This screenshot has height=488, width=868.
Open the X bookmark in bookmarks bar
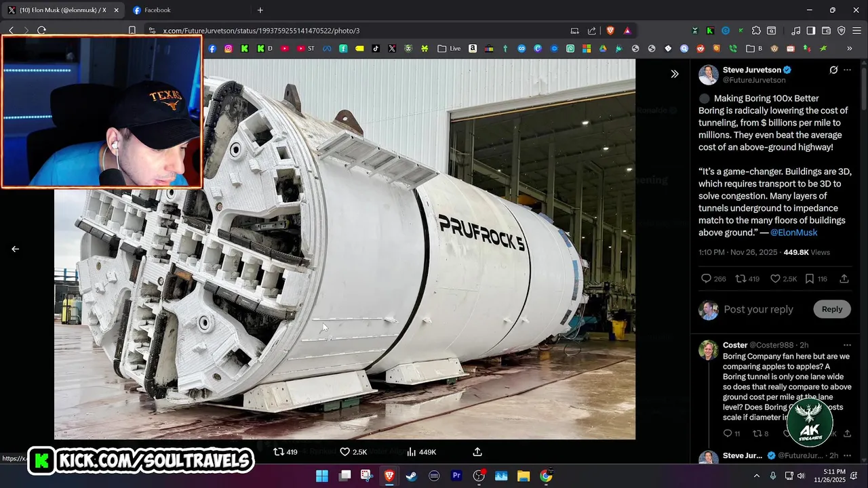pyautogui.click(x=392, y=49)
